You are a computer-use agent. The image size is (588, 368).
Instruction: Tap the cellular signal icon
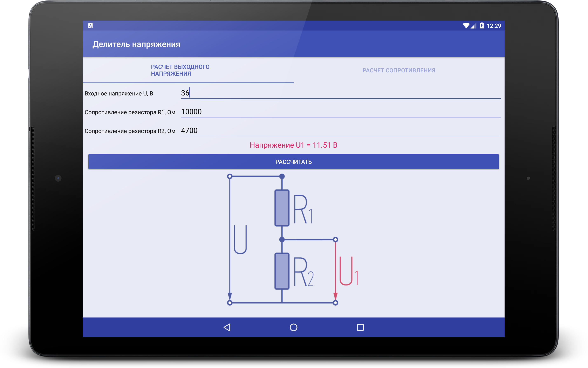(x=473, y=26)
